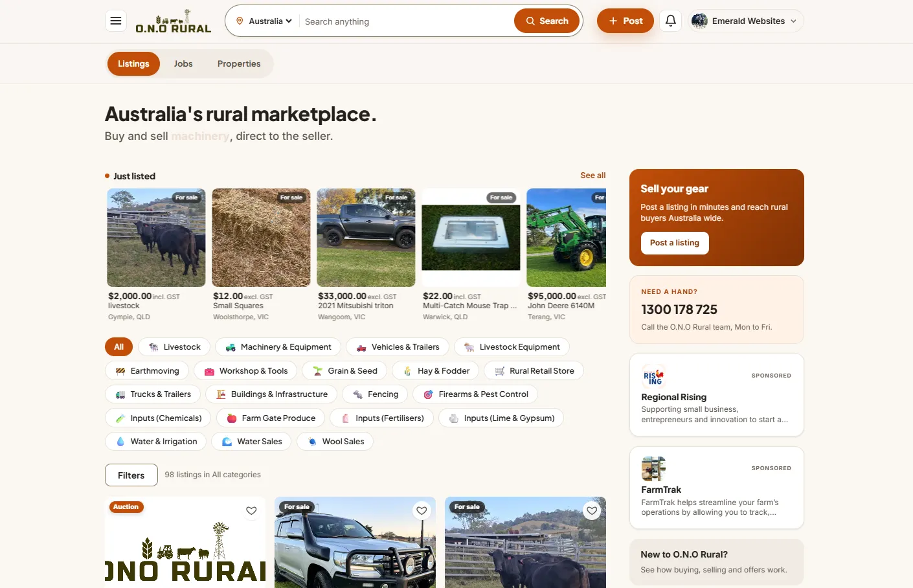Open the FarmTrak sponsored card
The width and height of the screenshot is (913, 588).
click(717, 488)
